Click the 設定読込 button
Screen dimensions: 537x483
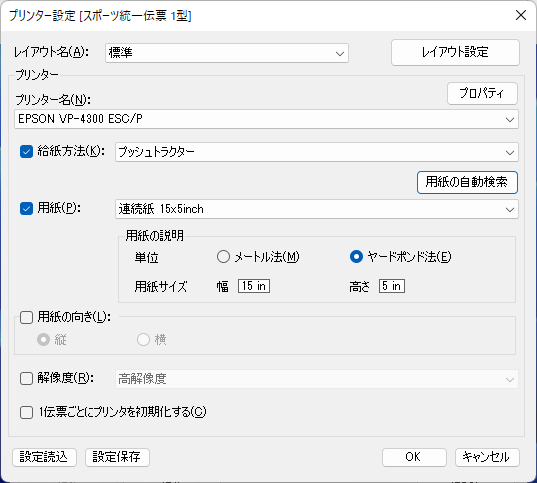(44, 457)
